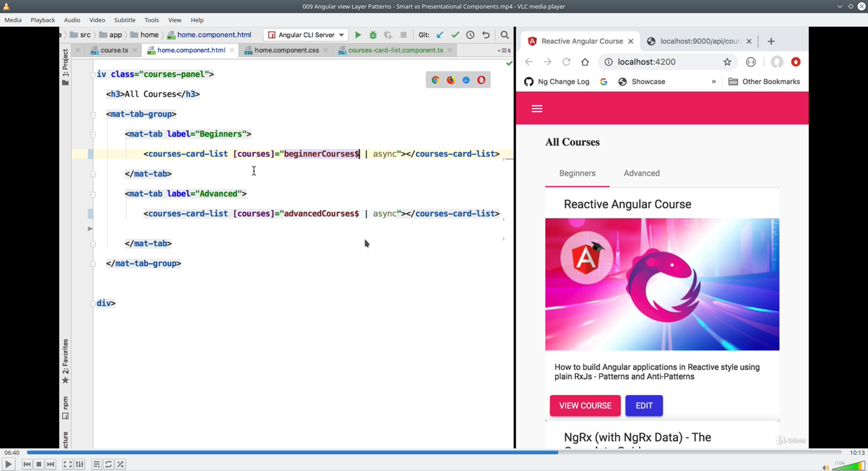Toggle loop mode in VLC
868x471 pixels.
pyautogui.click(x=108, y=464)
